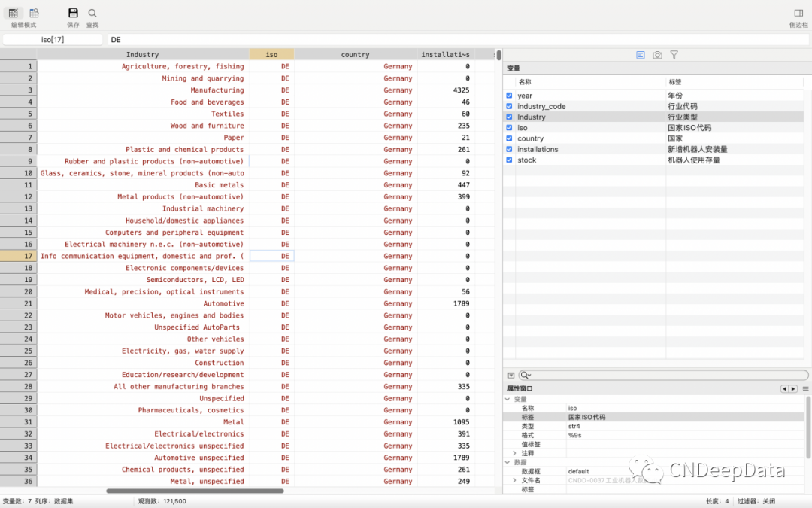
Task: Click the 'Semiconductors, LCD, LED' cell
Action: click(143, 280)
